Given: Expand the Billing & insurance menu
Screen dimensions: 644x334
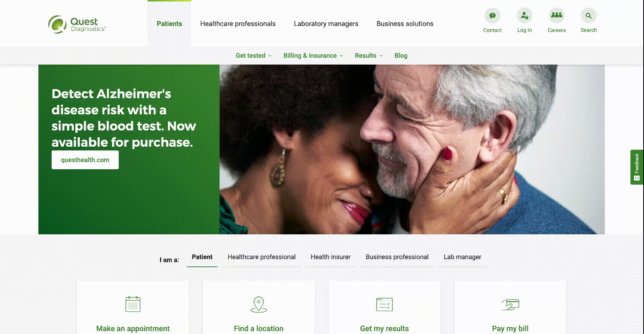Looking at the screenshot, I should tap(313, 56).
